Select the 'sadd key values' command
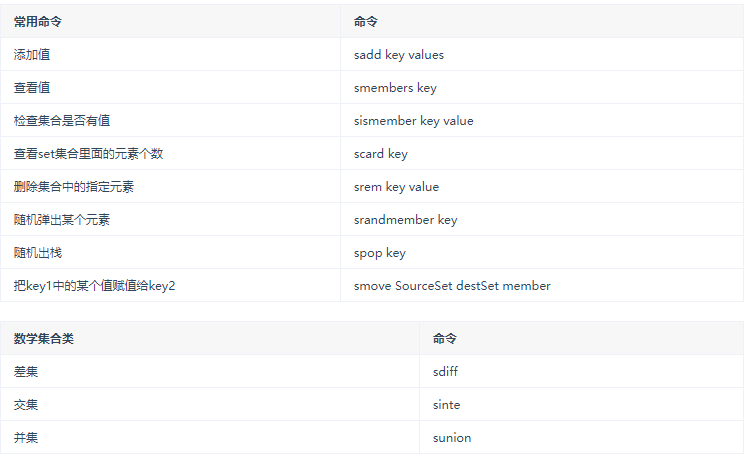 coord(399,55)
